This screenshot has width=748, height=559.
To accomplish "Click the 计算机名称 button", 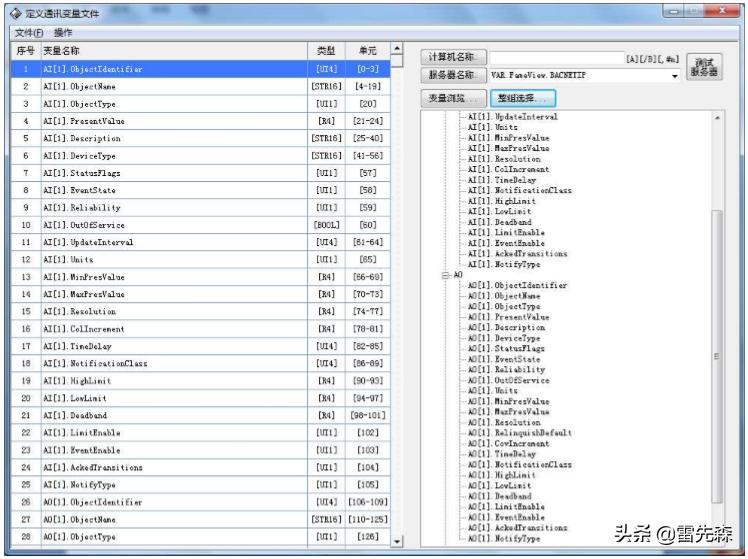I will 453,57.
